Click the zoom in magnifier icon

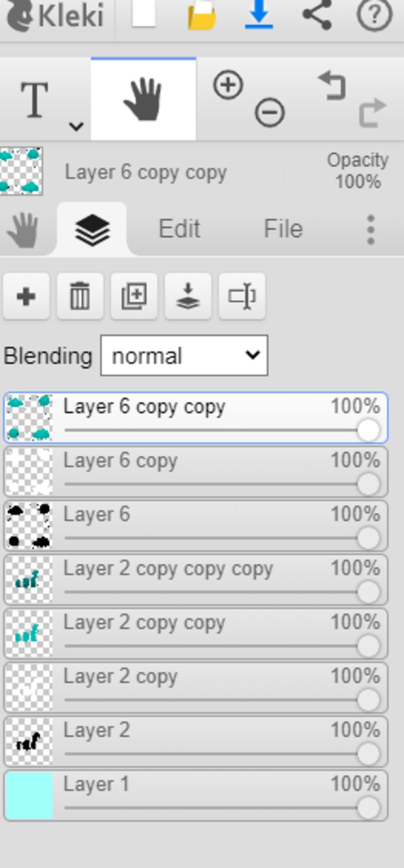[x=228, y=85]
